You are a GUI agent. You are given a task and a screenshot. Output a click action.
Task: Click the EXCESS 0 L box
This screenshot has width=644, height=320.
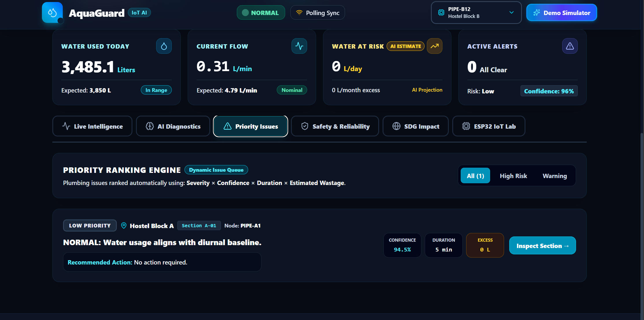tap(485, 245)
